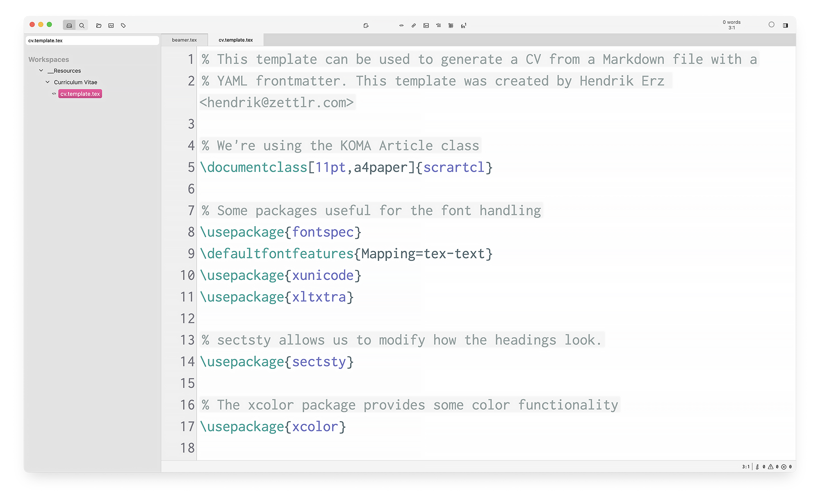Open the tag manager icon
The image size is (820, 504).
point(123,25)
